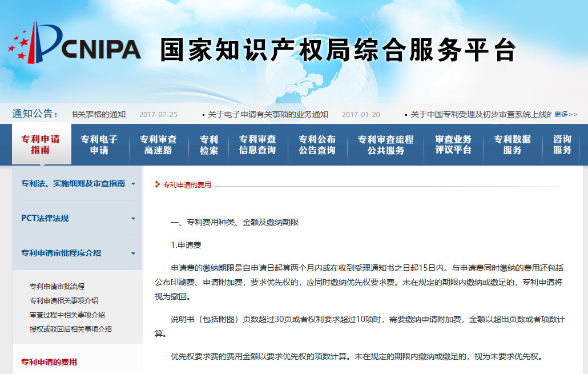This screenshot has height=374, width=588.
Task: Open 专利公布公告查询 menu
Action: pos(317,145)
